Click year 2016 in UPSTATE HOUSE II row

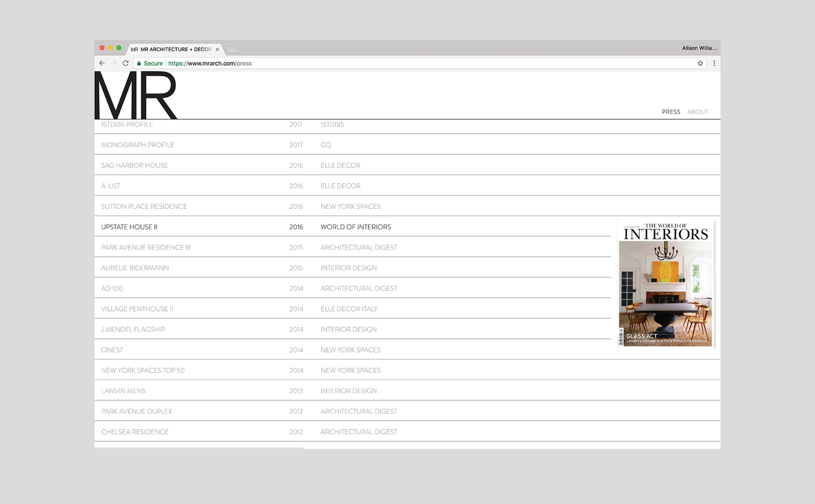click(296, 227)
